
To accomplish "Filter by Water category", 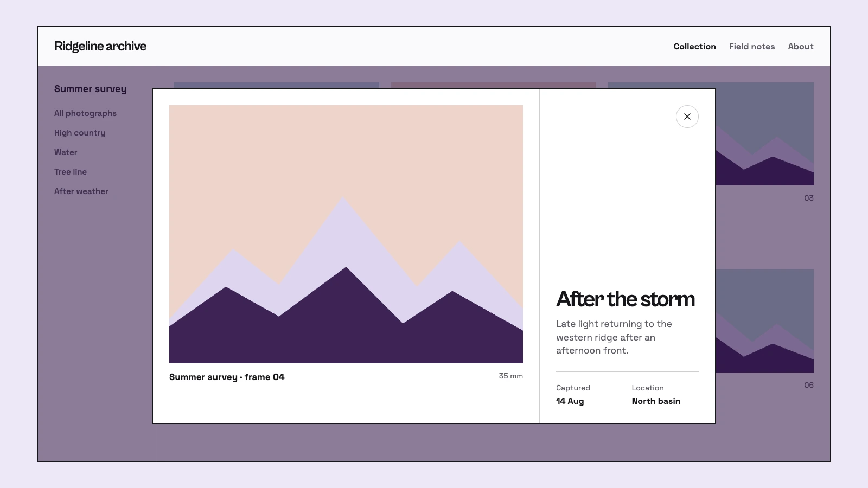I will 66,152.
